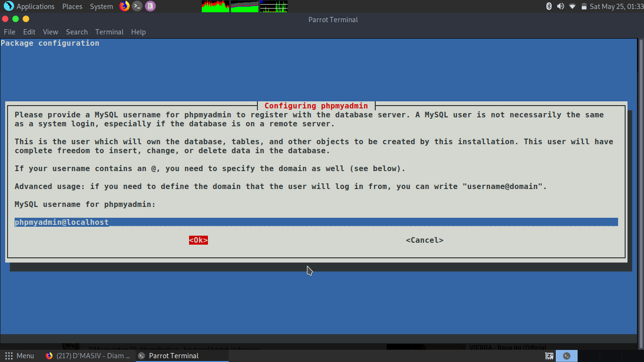Open the CPU usage graph applet
Screen dimensions: 644x362
click(x=215, y=6)
